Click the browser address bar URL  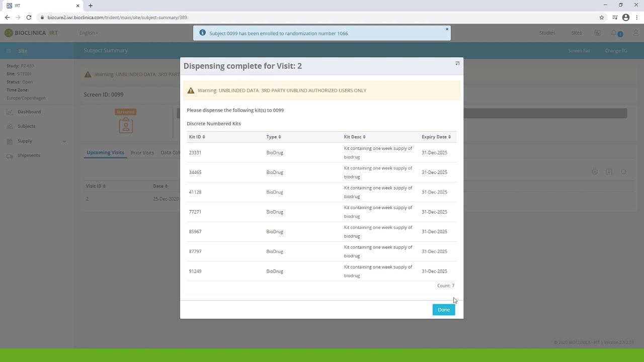point(117,18)
